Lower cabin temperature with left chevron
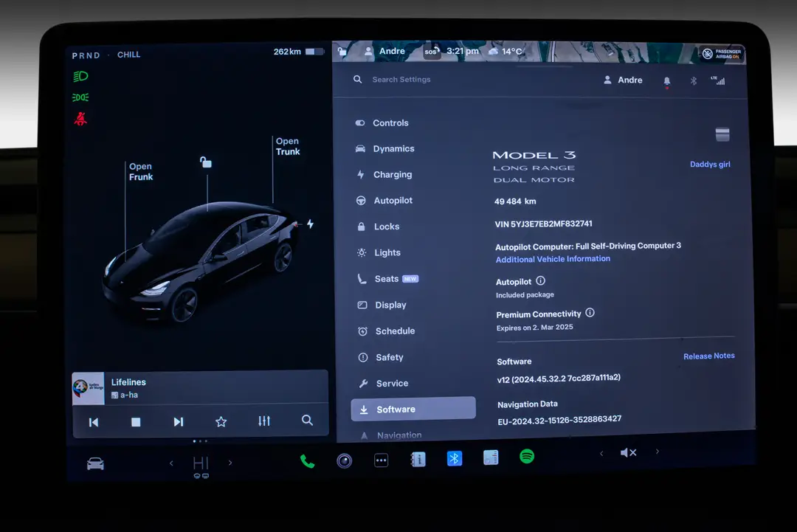Image resolution: width=797 pixels, height=532 pixels. [x=171, y=463]
